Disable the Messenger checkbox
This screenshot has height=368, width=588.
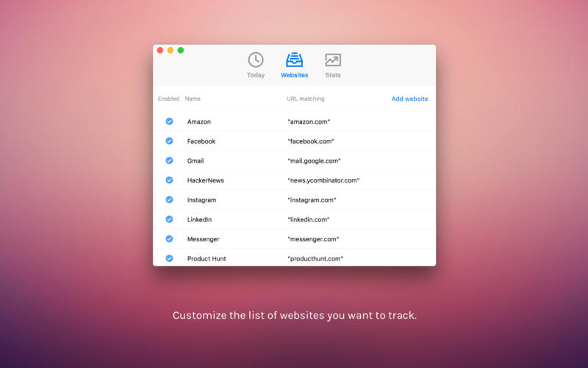170,238
